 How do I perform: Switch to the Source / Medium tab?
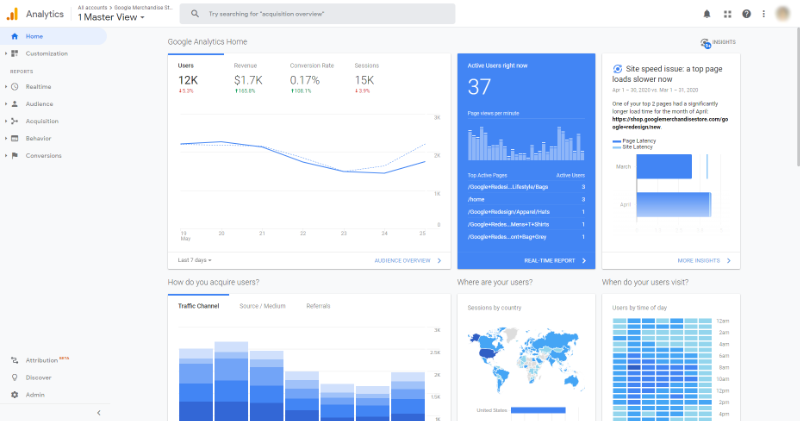click(262, 306)
